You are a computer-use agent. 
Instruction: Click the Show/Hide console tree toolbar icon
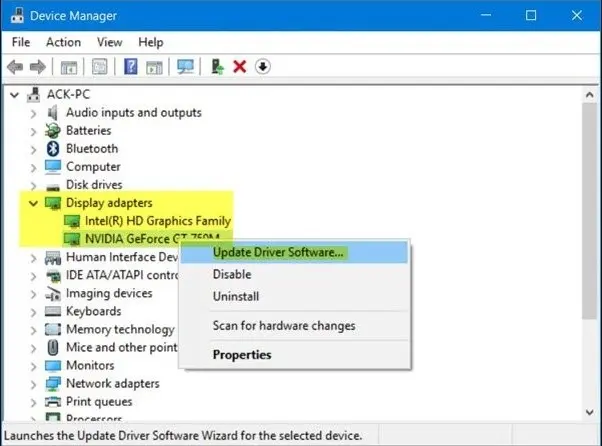click(x=69, y=67)
